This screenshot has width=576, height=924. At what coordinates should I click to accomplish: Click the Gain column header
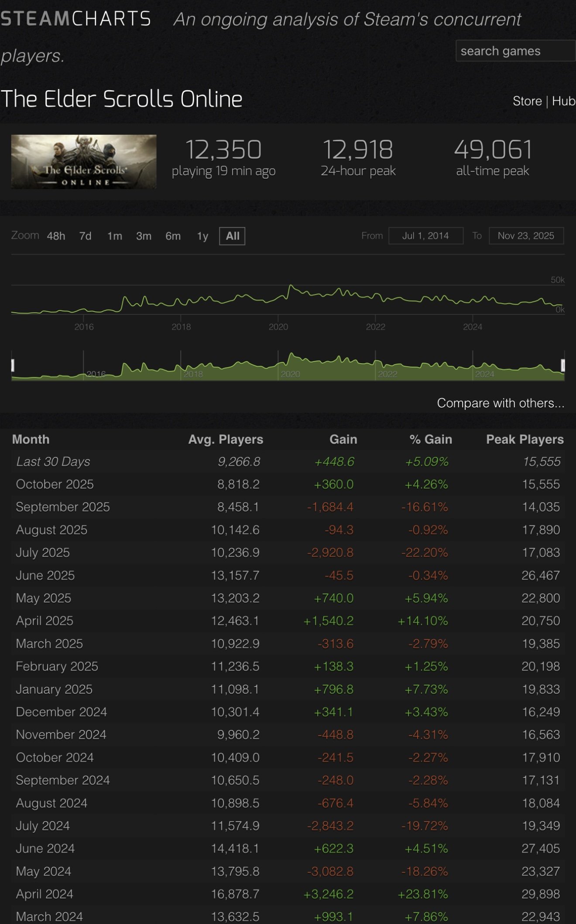coord(343,440)
